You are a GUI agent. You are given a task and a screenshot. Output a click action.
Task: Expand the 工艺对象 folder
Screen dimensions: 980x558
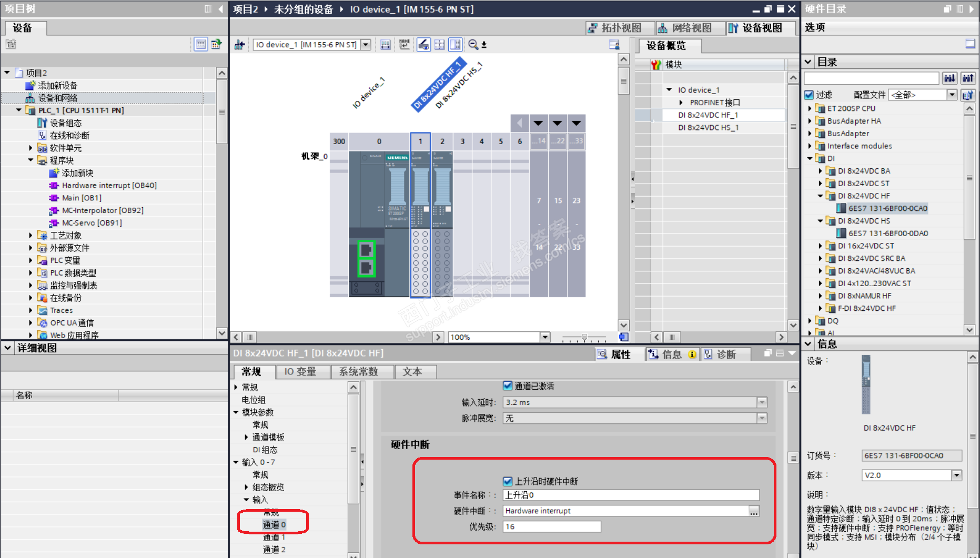point(31,236)
